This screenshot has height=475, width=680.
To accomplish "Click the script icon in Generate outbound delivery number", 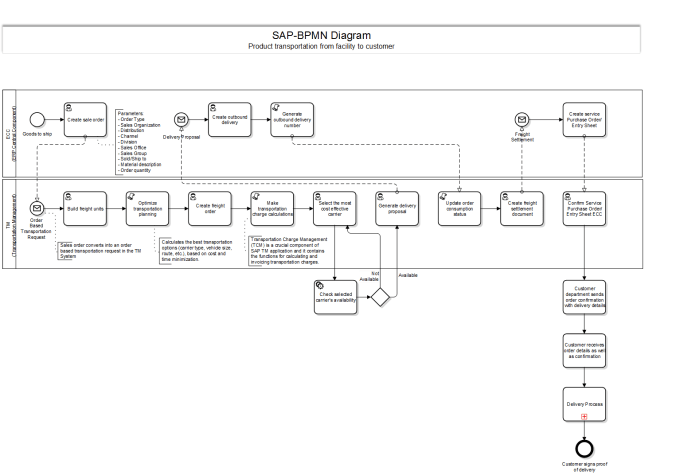I will (275, 108).
